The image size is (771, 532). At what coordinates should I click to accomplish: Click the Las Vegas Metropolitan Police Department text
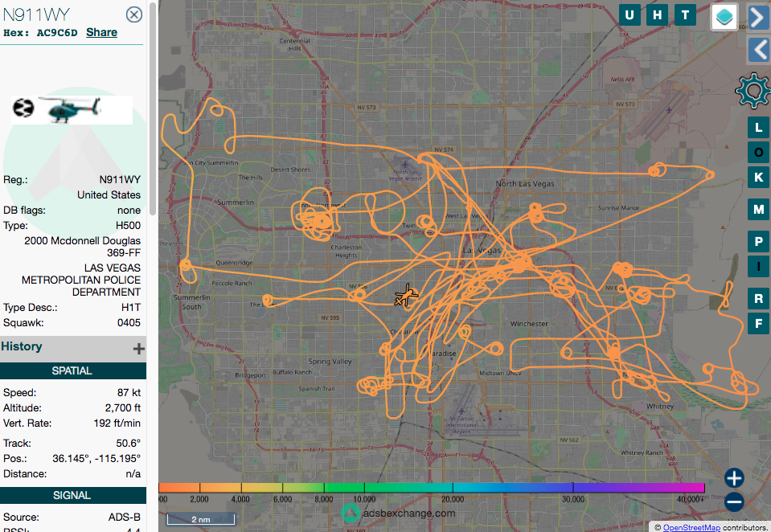[x=81, y=280]
